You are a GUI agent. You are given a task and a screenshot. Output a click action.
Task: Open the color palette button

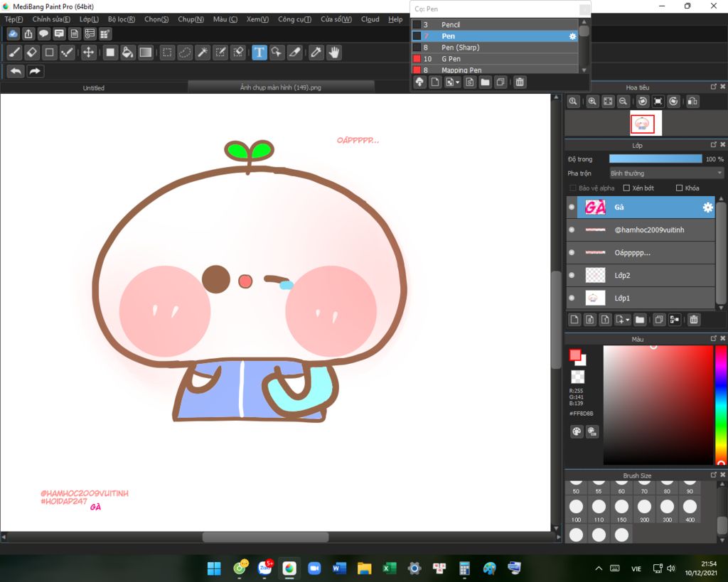pos(576,431)
